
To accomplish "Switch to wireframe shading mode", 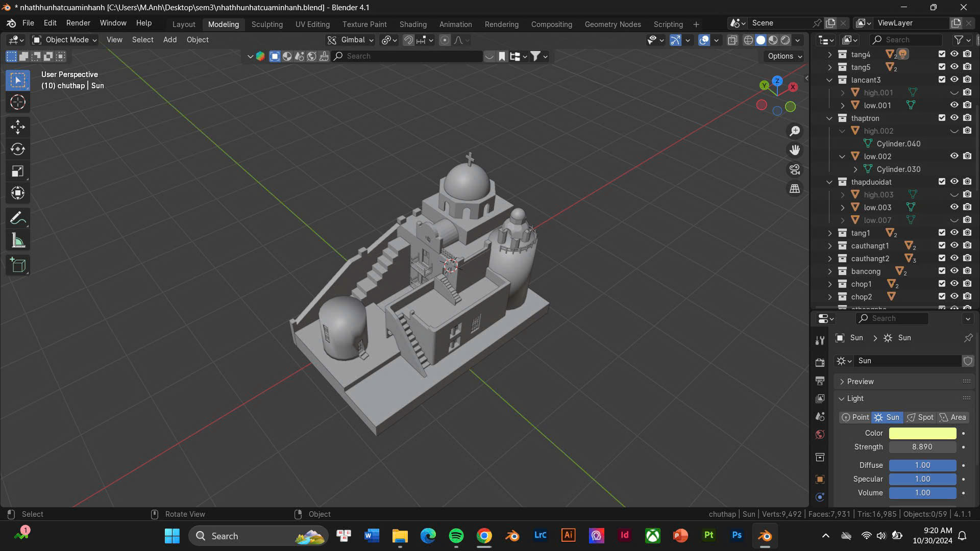I will click(x=748, y=40).
